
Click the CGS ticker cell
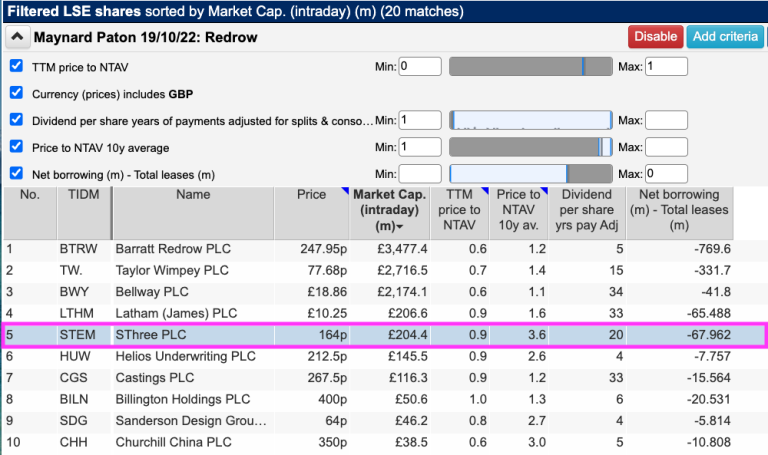[73, 378]
